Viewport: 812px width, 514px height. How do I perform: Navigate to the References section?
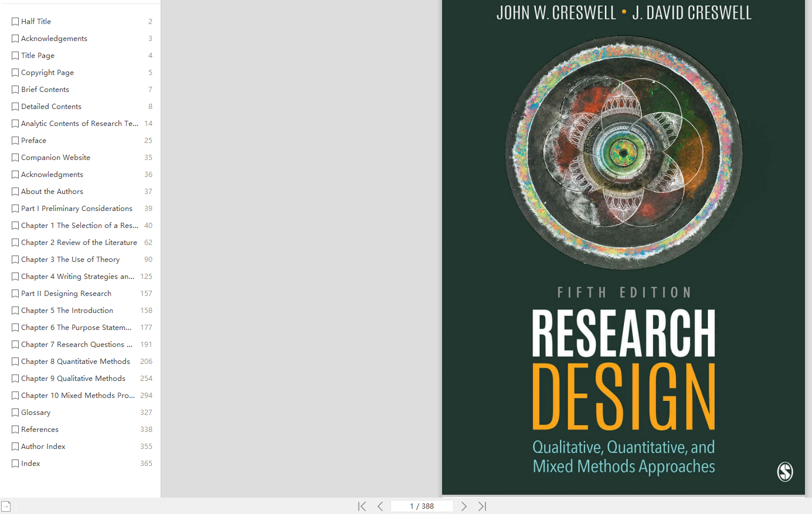tap(40, 429)
